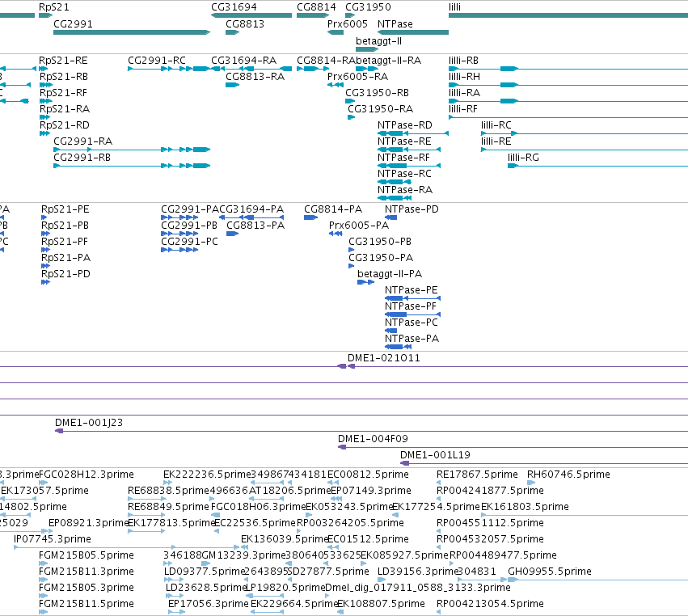This screenshot has width=688, height=616.
Task: Select EST RE17867.5prime
Action: (440, 483)
